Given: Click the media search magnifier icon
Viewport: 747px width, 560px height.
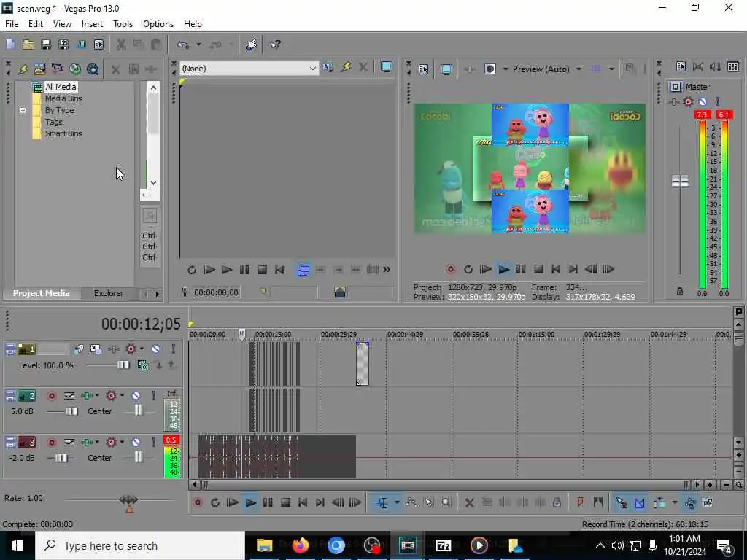Looking at the screenshot, I should click(x=93, y=69).
